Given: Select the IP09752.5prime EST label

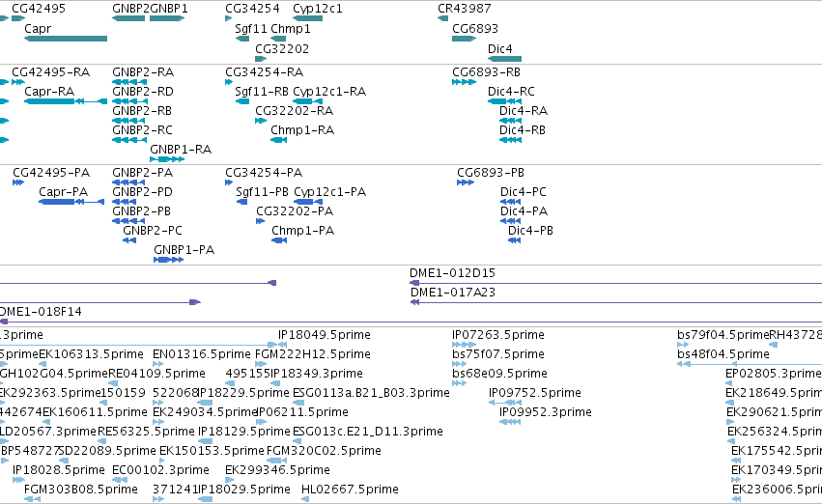Looking at the screenshot, I should 535,394.
